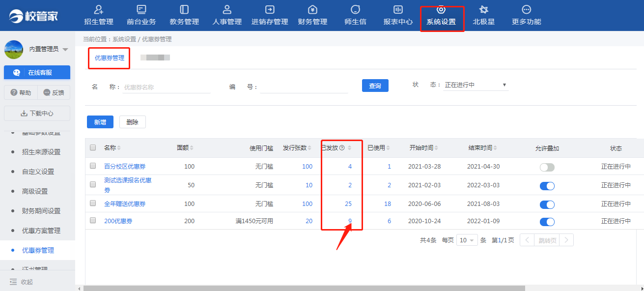Open 人事管理 module icon
The width and height of the screenshot is (644, 291).
pos(227,9)
